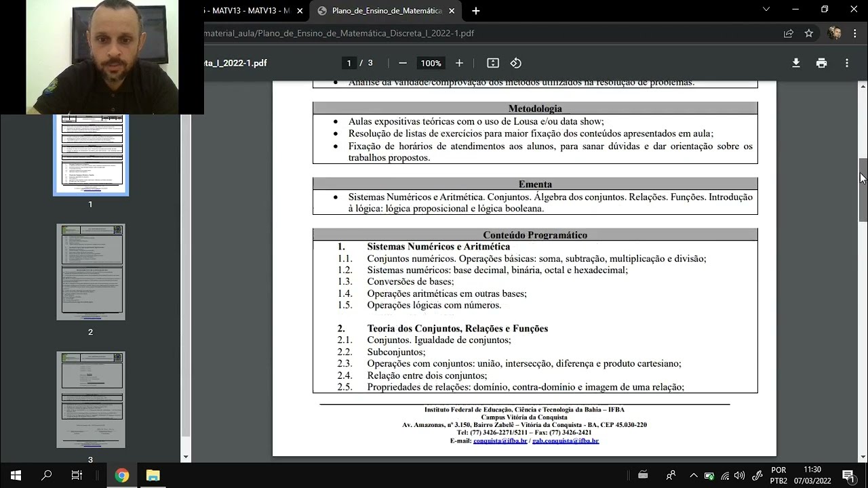
Task: Open the People taskbar icon
Action: [x=671, y=475]
